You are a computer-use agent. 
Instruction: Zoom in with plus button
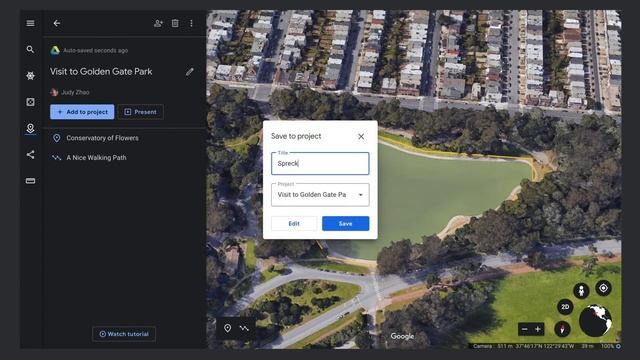[x=538, y=329]
